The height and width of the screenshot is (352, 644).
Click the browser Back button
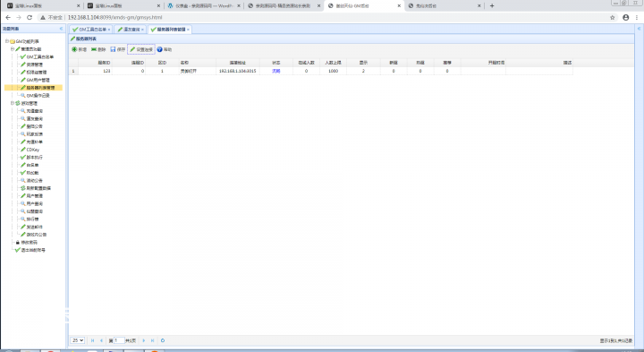pos(8,17)
